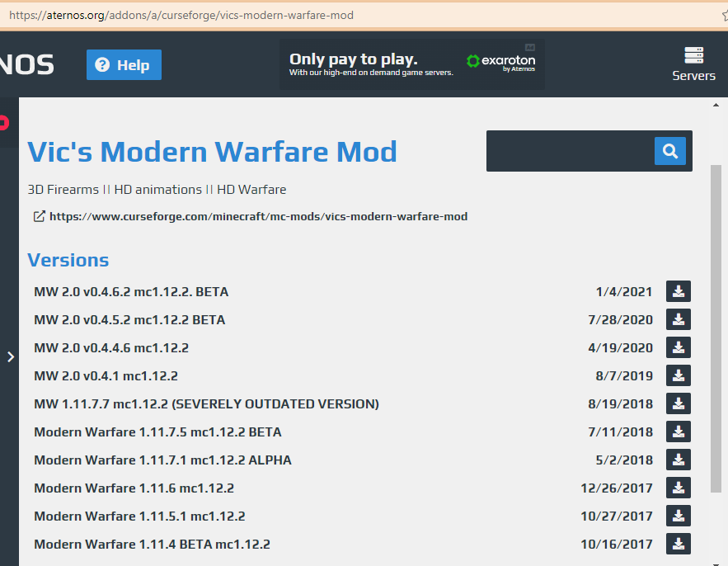Open the exaroton advertisement banner
Viewport: 728px width, 566px height.
412,64
